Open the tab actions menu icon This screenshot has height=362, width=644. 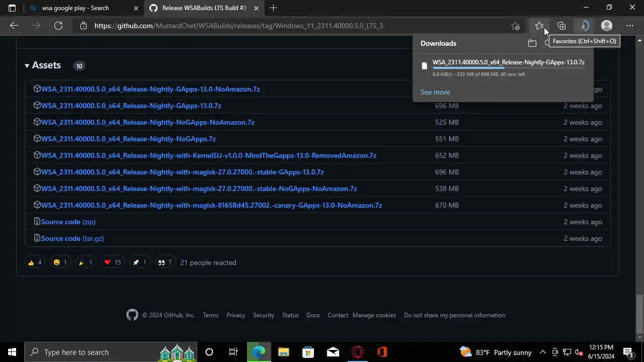pos(12,8)
